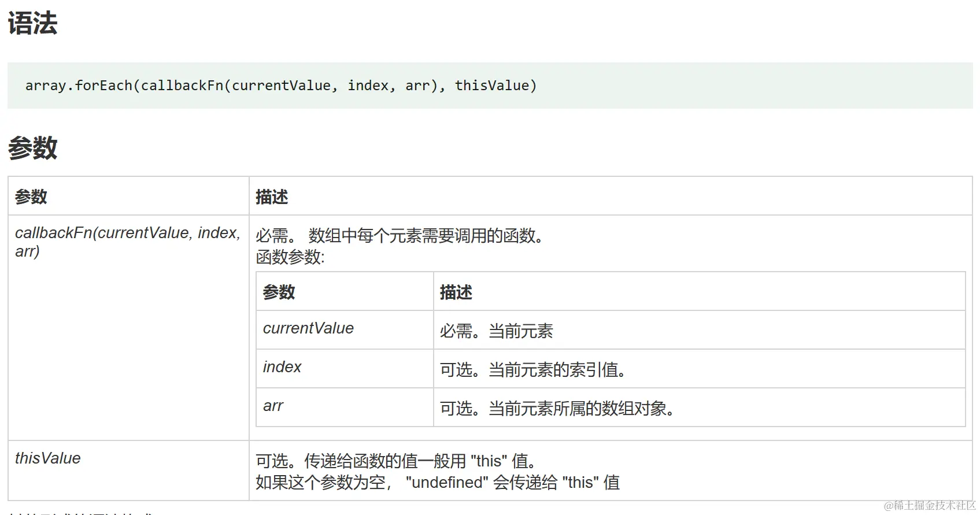Viewport: 980px width, 515px height.
Task: Click the outer table's 参数 column header
Action: (x=31, y=197)
